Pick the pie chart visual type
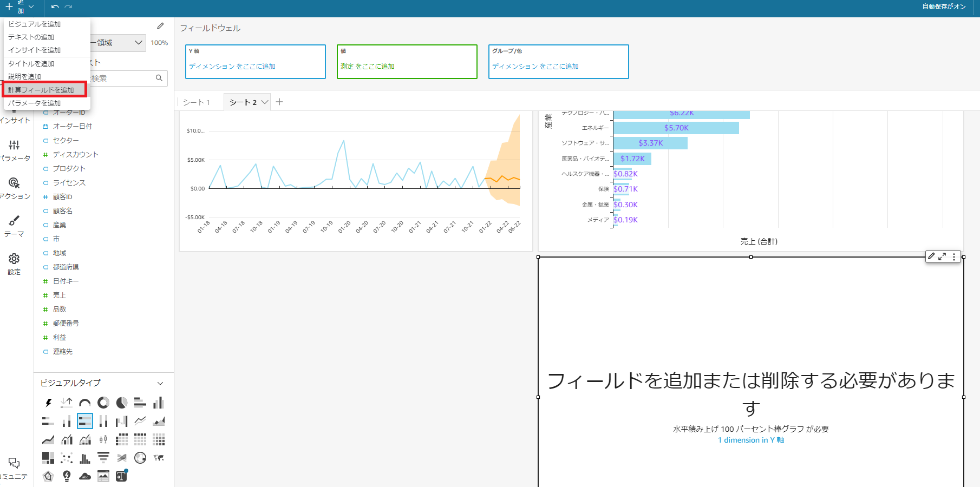 coord(122,403)
